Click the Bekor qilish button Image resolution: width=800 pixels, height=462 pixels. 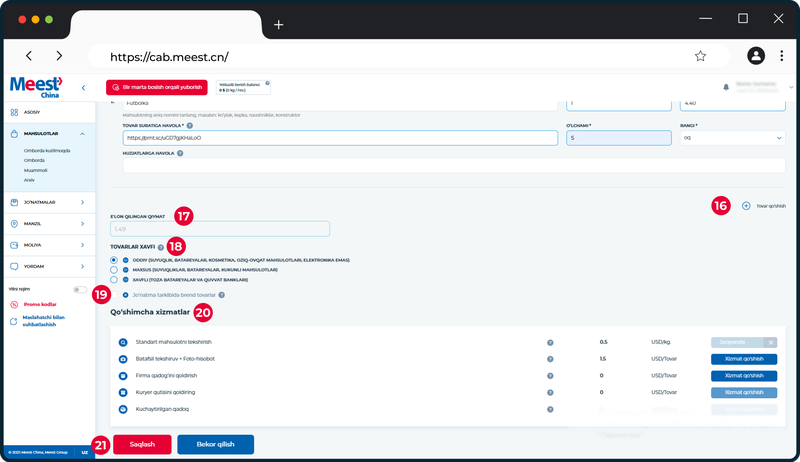215,444
